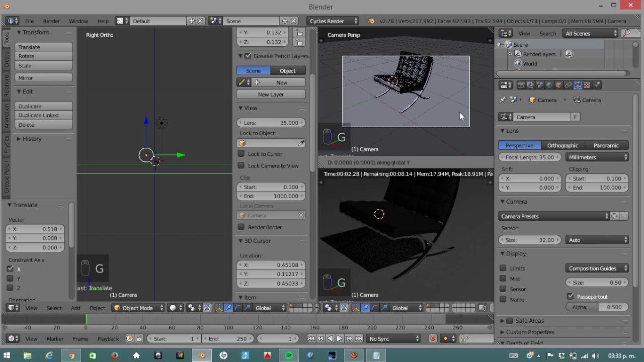Open Firefox from the Windows taskbar
Image resolution: width=644 pixels, height=362 pixels.
tap(115, 355)
